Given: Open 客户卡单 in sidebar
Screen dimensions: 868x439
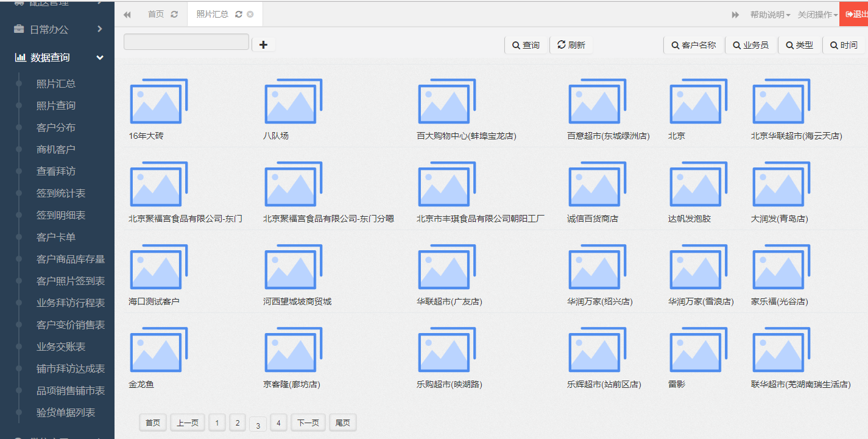Looking at the screenshot, I should (56, 237).
